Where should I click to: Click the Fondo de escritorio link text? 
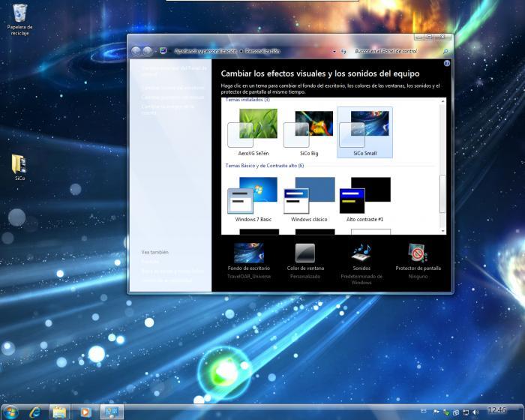pos(249,268)
